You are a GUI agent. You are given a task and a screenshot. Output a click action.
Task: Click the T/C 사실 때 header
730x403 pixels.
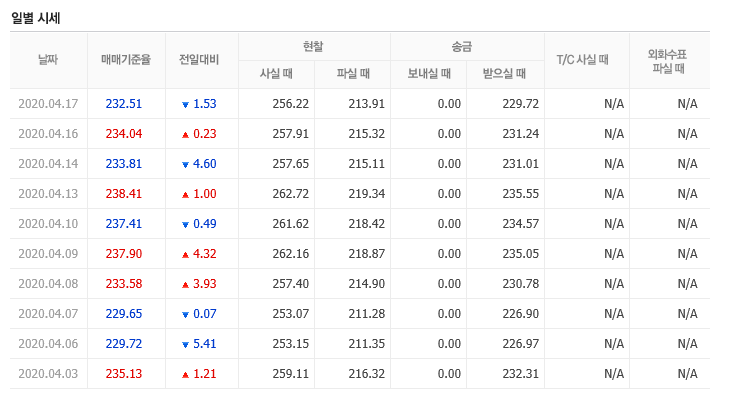[583, 60]
